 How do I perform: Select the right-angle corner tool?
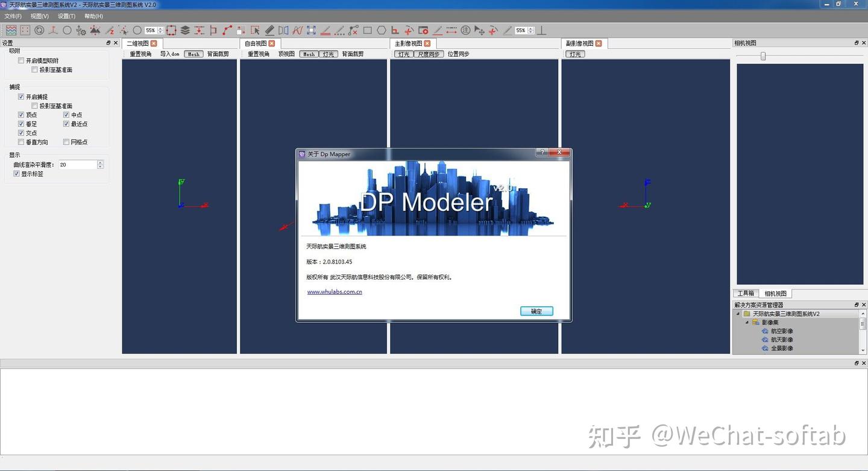coord(395,30)
